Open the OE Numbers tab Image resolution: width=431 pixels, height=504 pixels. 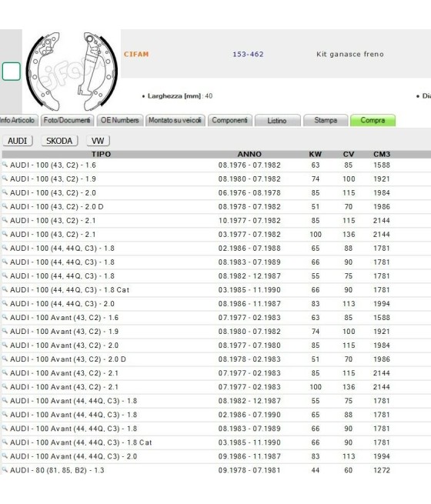[x=119, y=120]
